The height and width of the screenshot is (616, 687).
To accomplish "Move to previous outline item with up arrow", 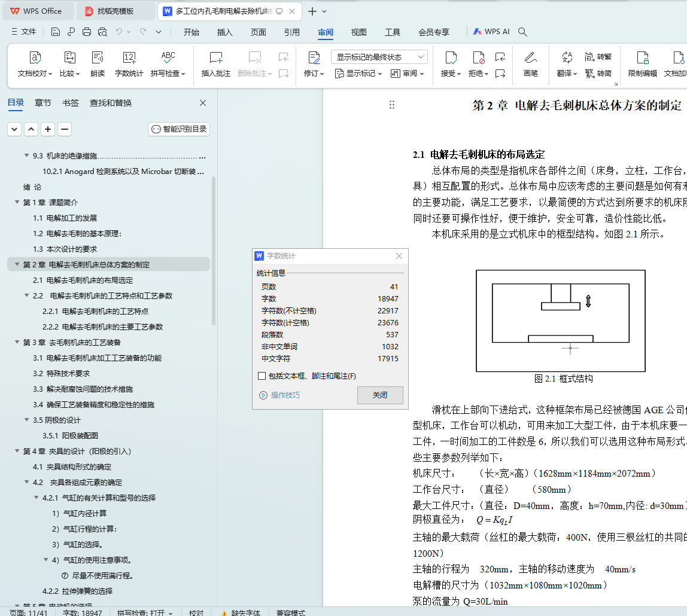I will coord(31,129).
